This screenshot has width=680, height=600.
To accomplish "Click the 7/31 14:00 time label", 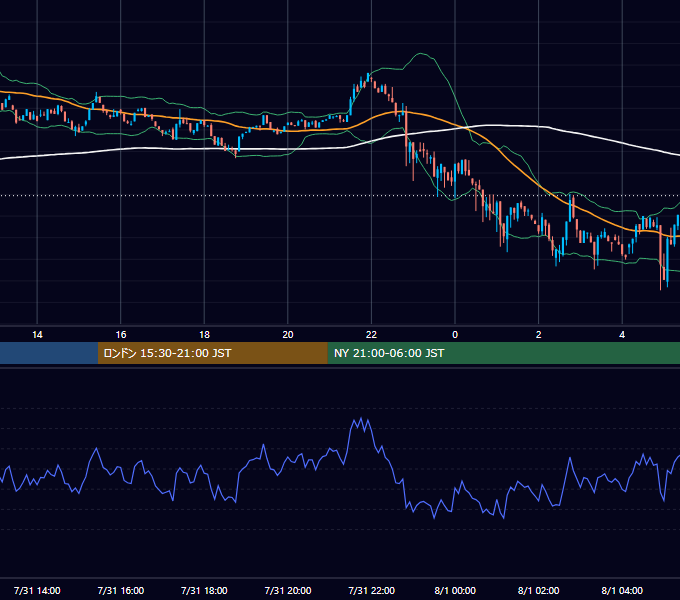I will [x=37, y=590].
